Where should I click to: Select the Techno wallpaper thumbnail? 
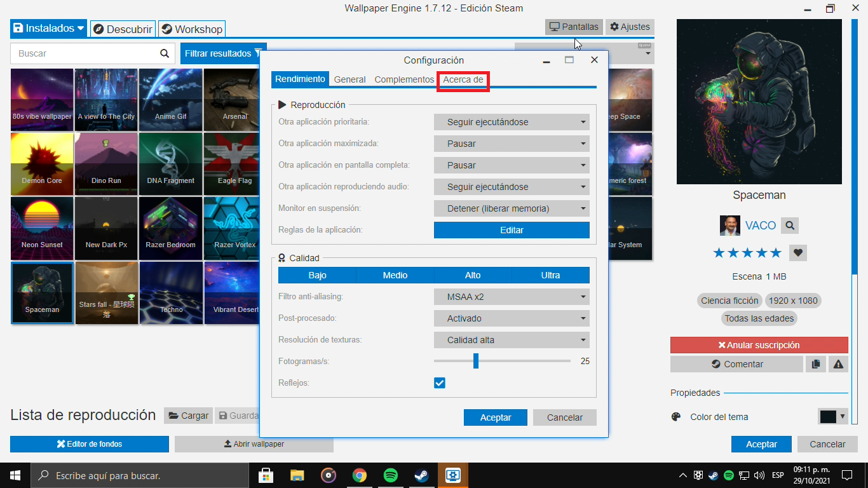point(171,293)
